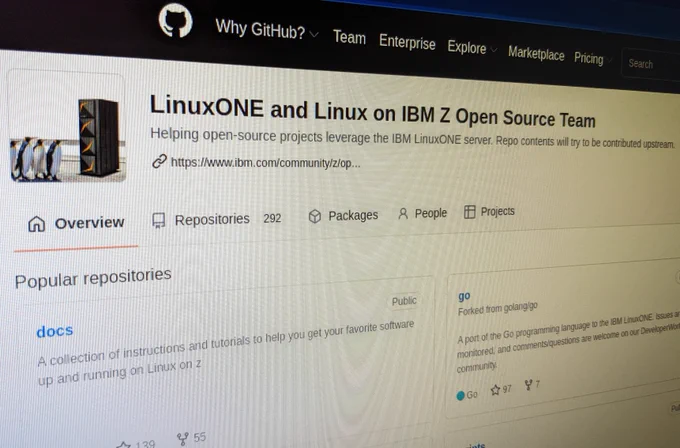Viewport: 680px width, 448px height.
Task: Switch to the Repositories tab
Action: point(216,219)
